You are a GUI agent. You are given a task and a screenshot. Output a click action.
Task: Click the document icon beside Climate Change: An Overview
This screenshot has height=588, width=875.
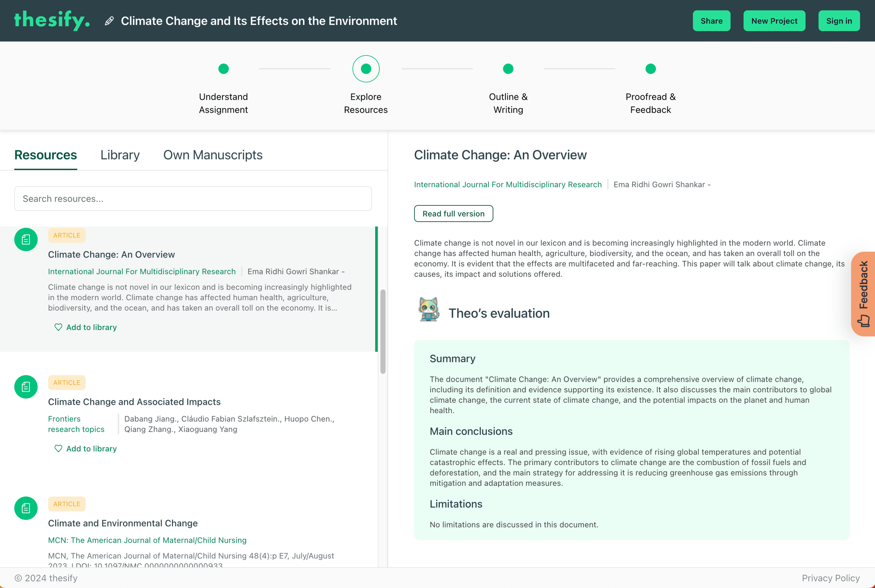26,239
